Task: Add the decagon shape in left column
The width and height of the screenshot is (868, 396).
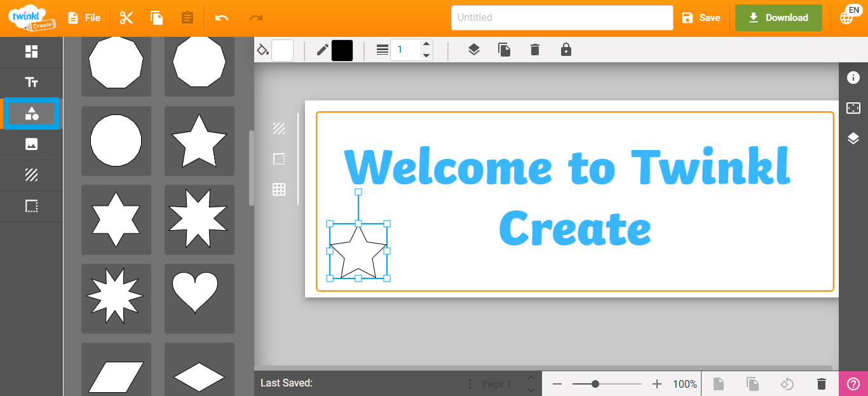Action: [116, 66]
